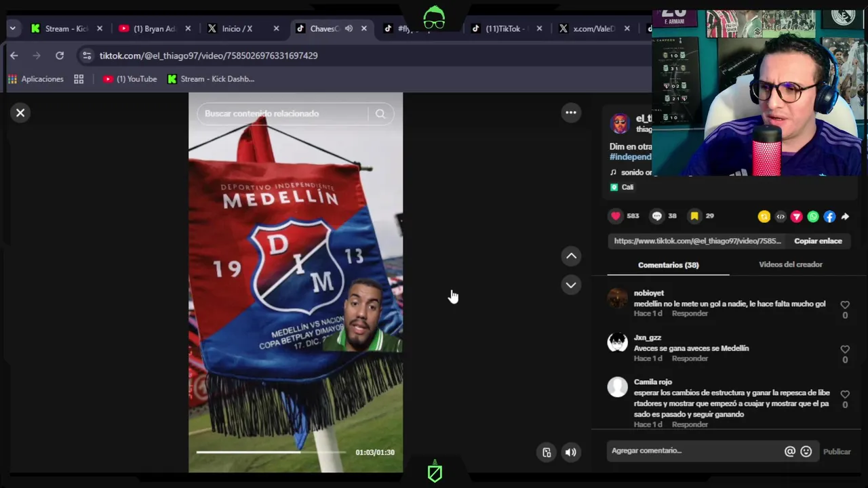Open Jxn_gzz's profile avatar
The image size is (868, 488).
pyautogui.click(x=618, y=342)
